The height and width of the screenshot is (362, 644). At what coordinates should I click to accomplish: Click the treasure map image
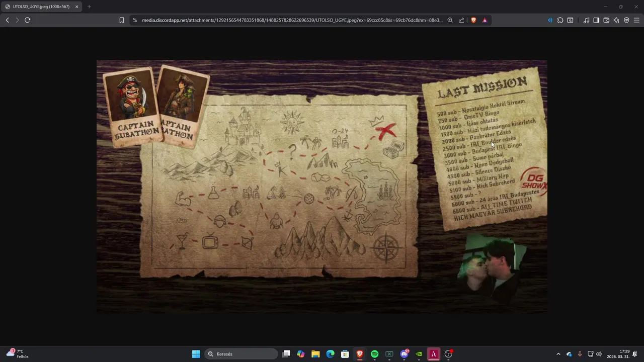tap(279, 186)
